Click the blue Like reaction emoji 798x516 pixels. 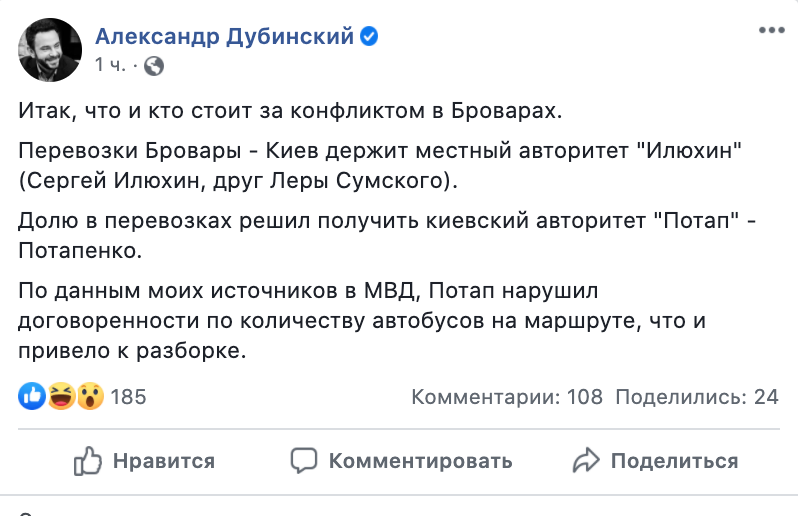(x=32, y=397)
